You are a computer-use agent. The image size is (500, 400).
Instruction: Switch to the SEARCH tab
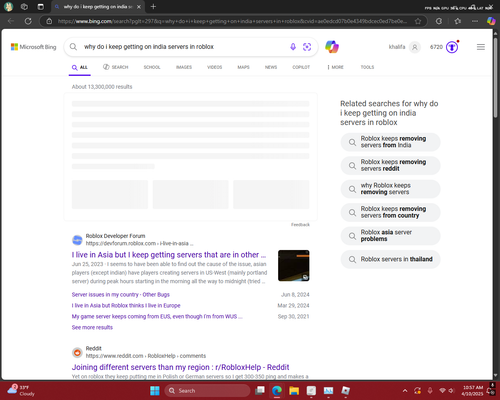pos(115,67)
